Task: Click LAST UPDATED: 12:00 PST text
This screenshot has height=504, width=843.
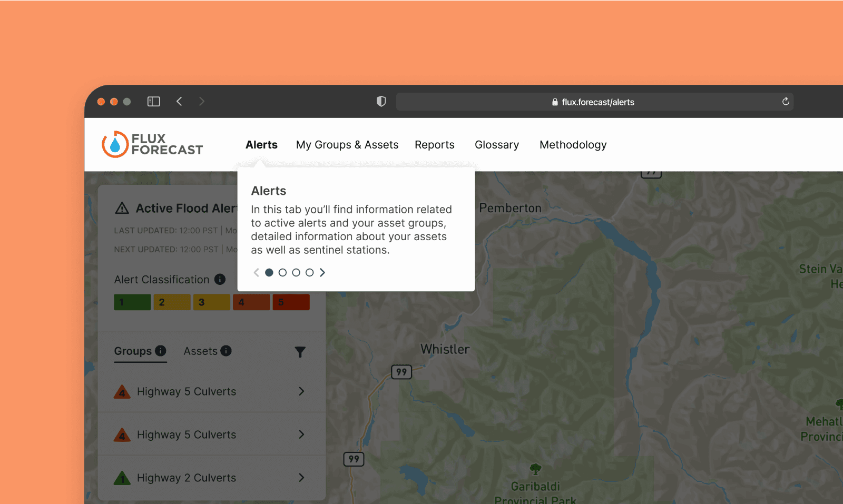Action: tap(166, 231)
